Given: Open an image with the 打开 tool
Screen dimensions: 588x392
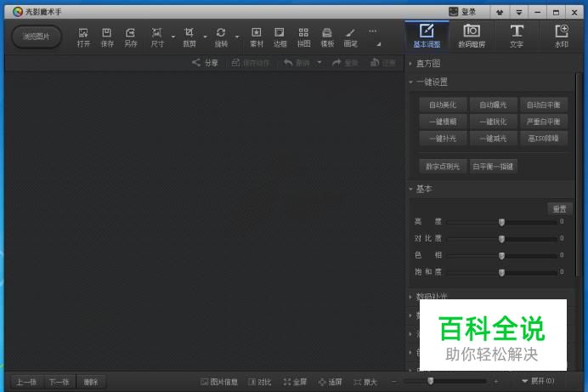Looking at the screenshot, I should coord(83,37).
